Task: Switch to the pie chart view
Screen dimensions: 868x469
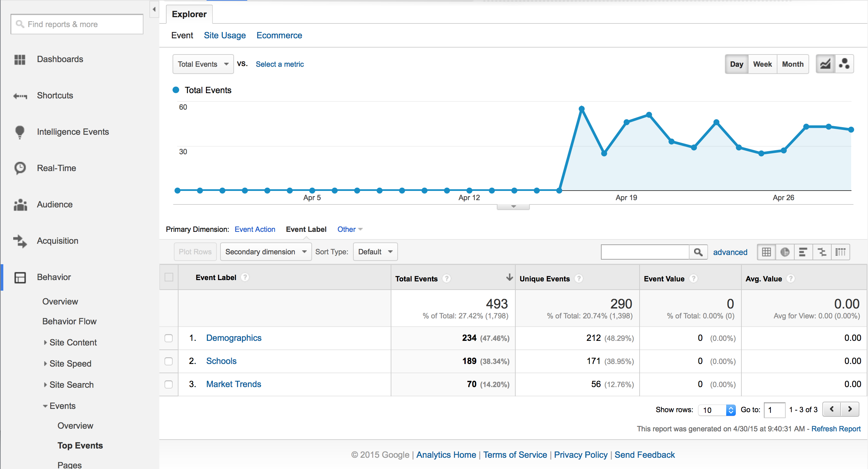Action: (785, 252)
